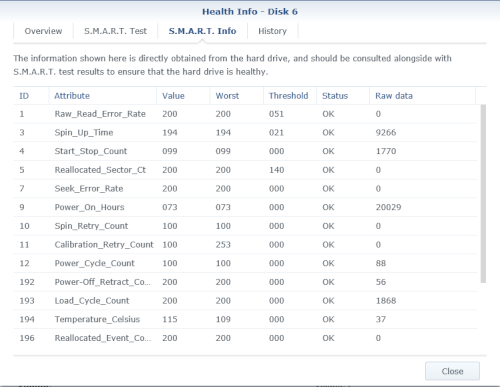The height and width of the screenshot is (387, 500).
Task: Select the Power_On_Hours row
Action: [x=245, y=207]
